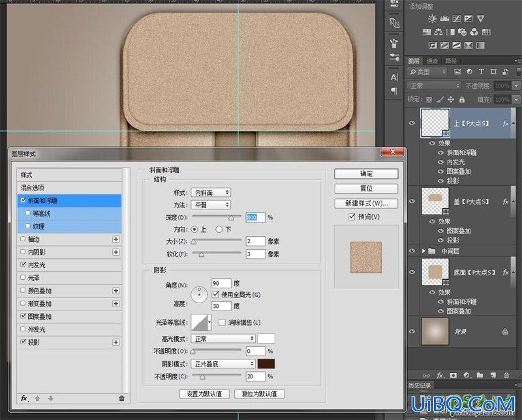Add an Invert adjustment layer
The width and height of the screenshot is (522, 420).
pyautogui.click(x=433, y=45)
